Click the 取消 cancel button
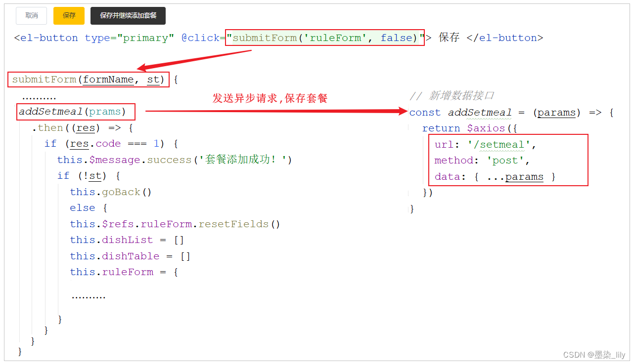Viewport: 633px width, 364px height. 31,16
